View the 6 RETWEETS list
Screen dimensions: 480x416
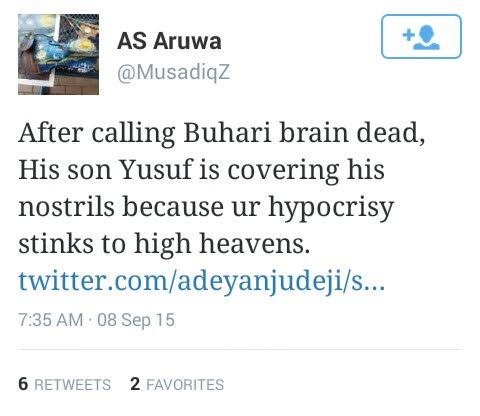tap(64, 384)
